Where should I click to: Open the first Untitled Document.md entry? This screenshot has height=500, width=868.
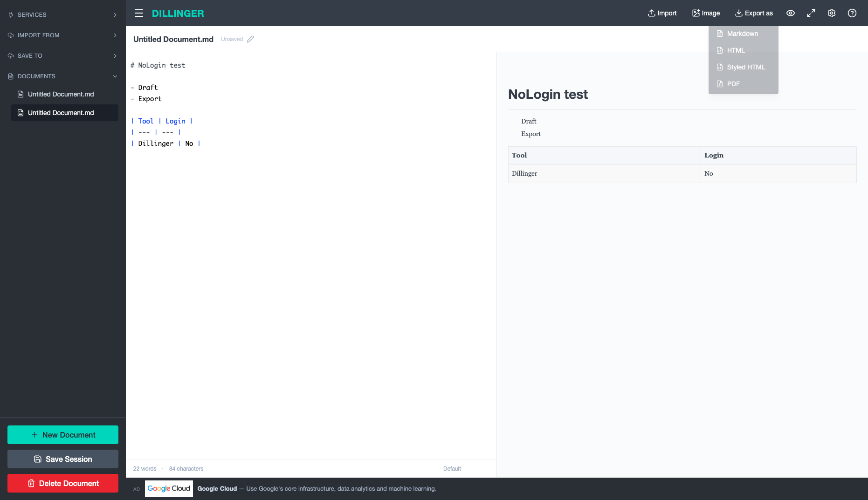tap(65, 94)
